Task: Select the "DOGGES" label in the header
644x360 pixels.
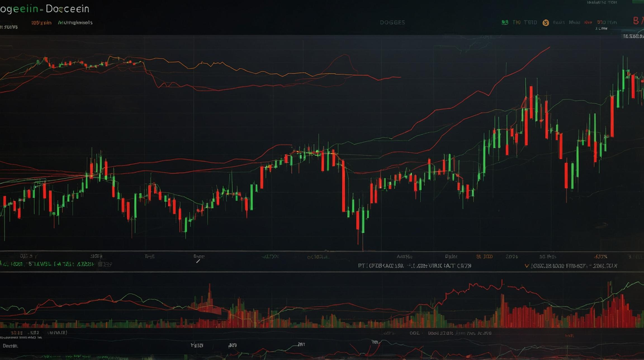Action: [392, 22]
